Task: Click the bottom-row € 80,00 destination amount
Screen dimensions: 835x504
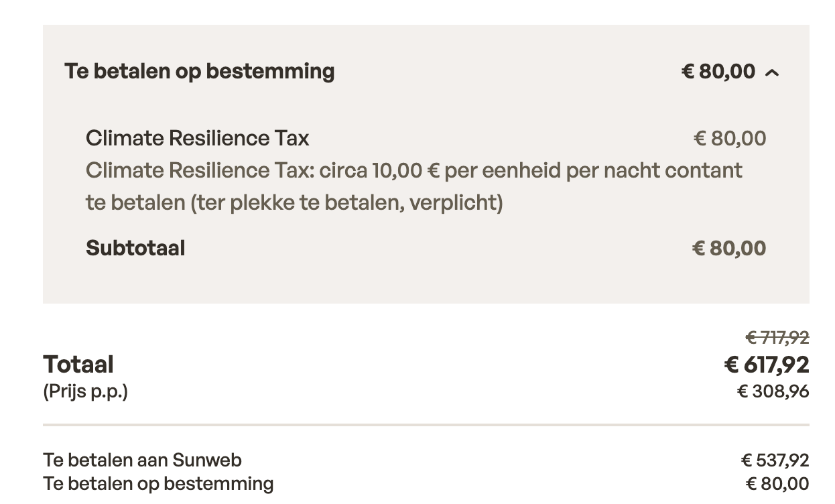Action: 777,483
